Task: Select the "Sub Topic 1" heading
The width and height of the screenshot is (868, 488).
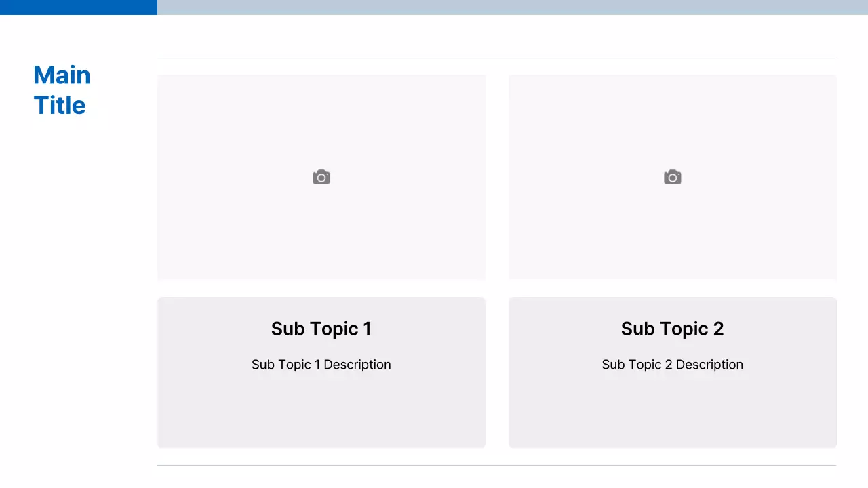Action: click(x=321, y=329)
